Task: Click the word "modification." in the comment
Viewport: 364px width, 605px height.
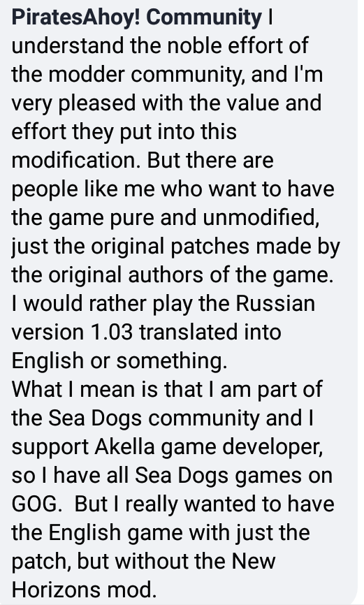Action: point(76,160)
